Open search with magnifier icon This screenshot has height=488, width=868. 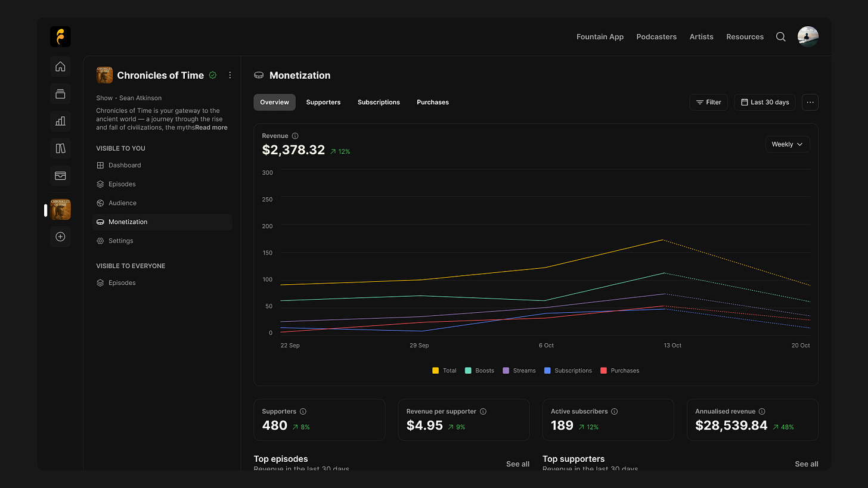pos(780,37)
